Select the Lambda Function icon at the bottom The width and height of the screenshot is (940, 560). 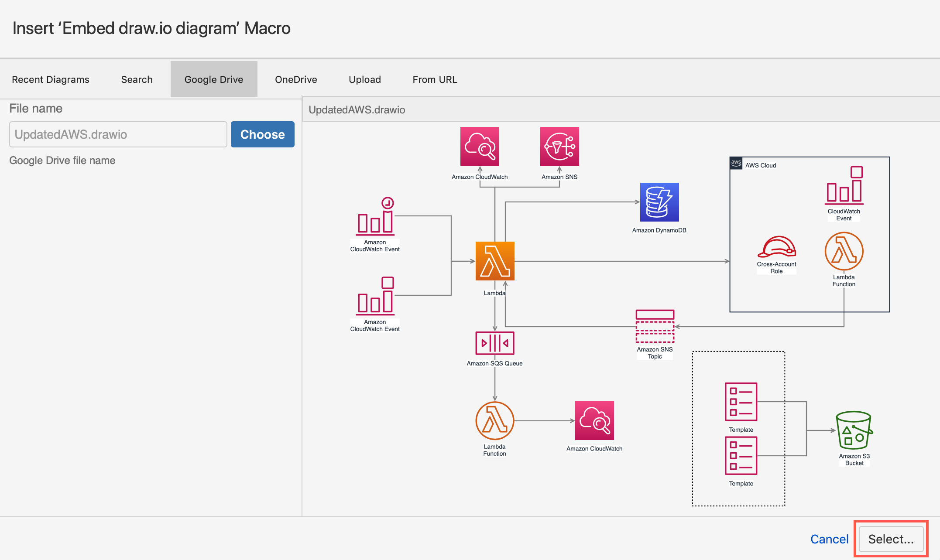(x=494, y=421)
